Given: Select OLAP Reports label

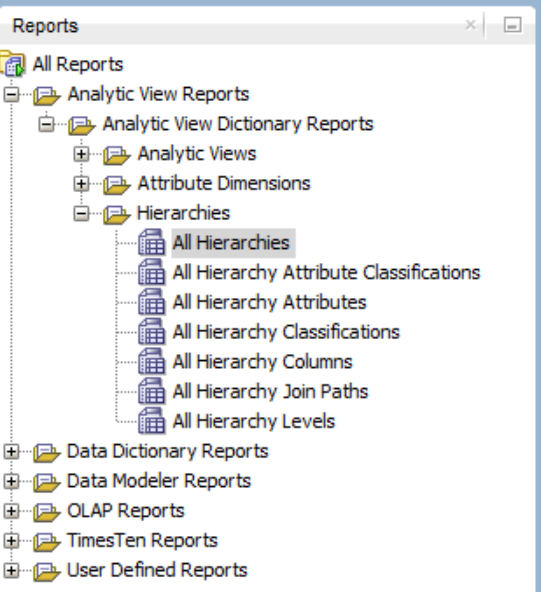Looking at the screenshot, I should (126, 511).
